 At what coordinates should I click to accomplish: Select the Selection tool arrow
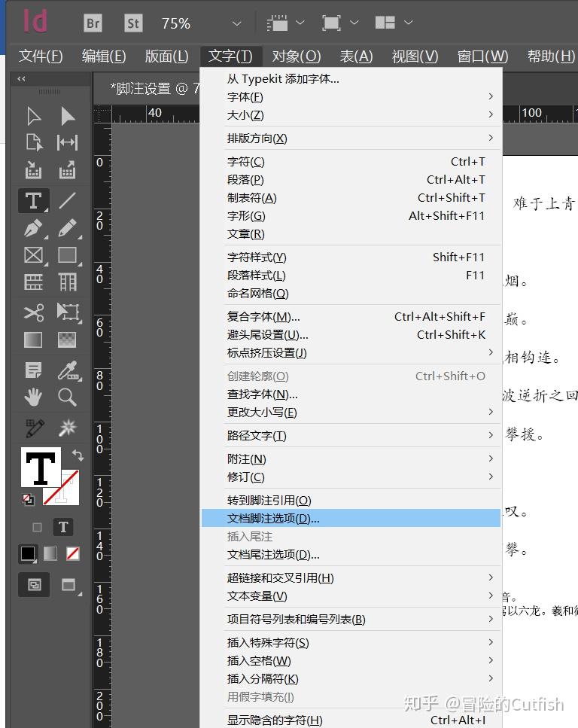[x=33, y=116]
